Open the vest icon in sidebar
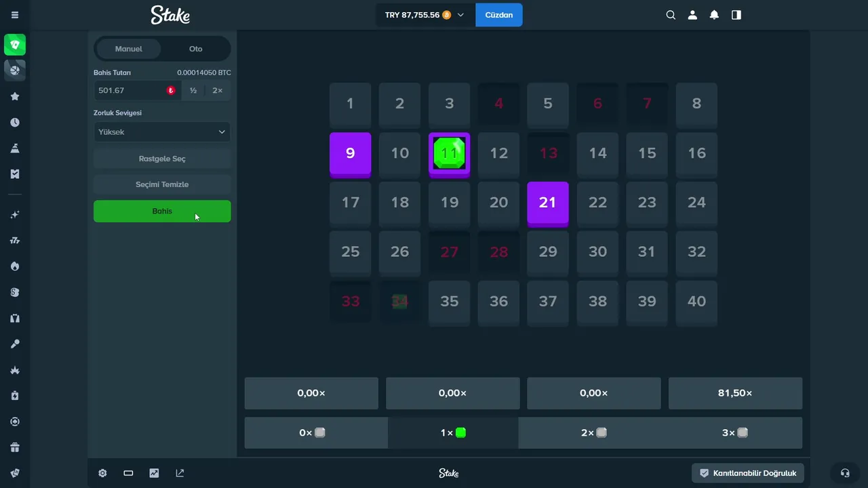 tap(15, 319)
